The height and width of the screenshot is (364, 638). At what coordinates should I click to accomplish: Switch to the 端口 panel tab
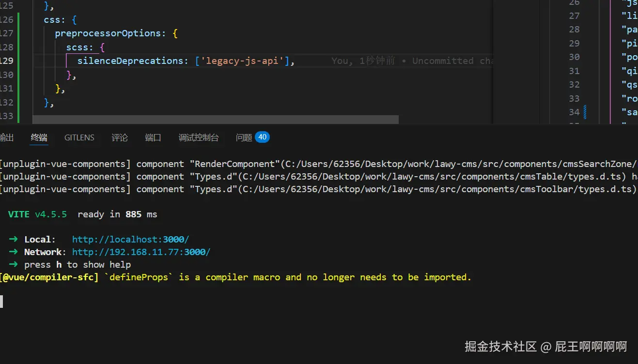[x=153, y=137]
